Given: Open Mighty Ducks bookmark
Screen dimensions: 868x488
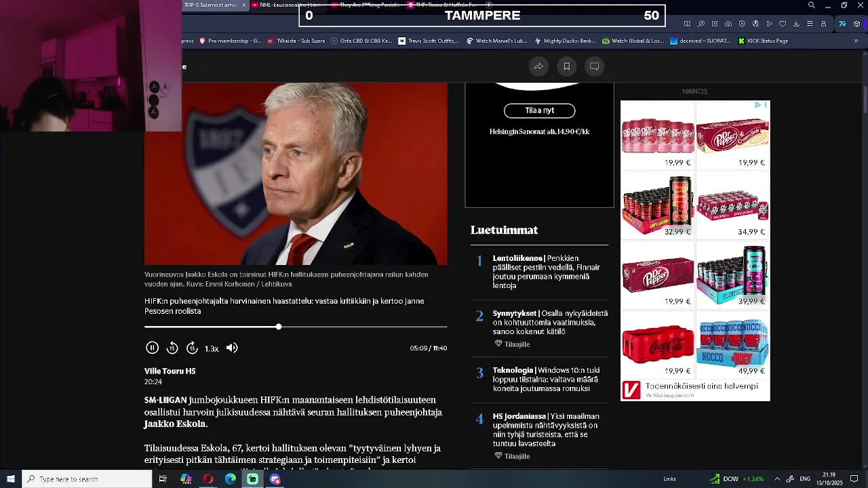Looking at the screenshot, I should click(564, 41).
